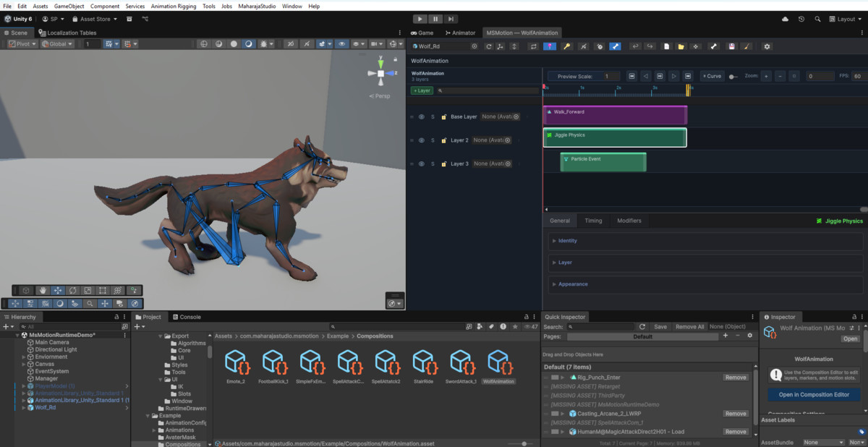
Task: Click redo arrow in MSMotion toolbar
Action: pyautogui.click(x=650, y=46)
